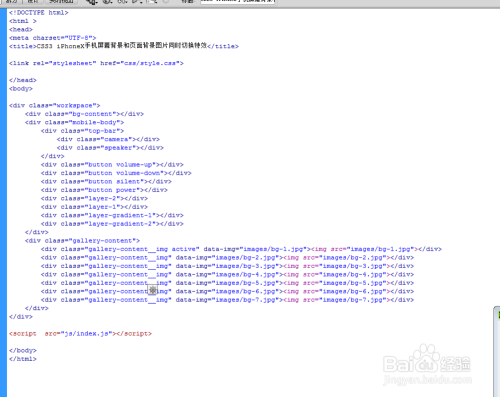Click the refresh circle icon in toolbar
The width and height of the screenshot is (500, 397).
click(x=166, y=1)
